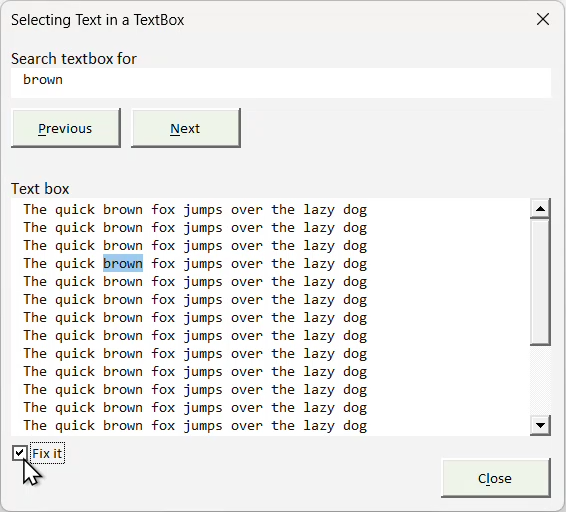Click the Fix it label text
566x512 pixels.
pos(47,453)
